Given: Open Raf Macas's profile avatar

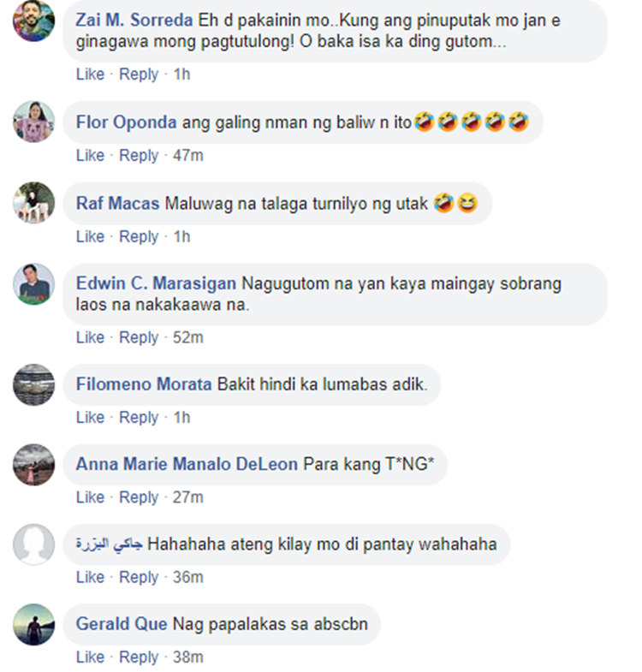Looking at the screenshot, I should 34,203.
